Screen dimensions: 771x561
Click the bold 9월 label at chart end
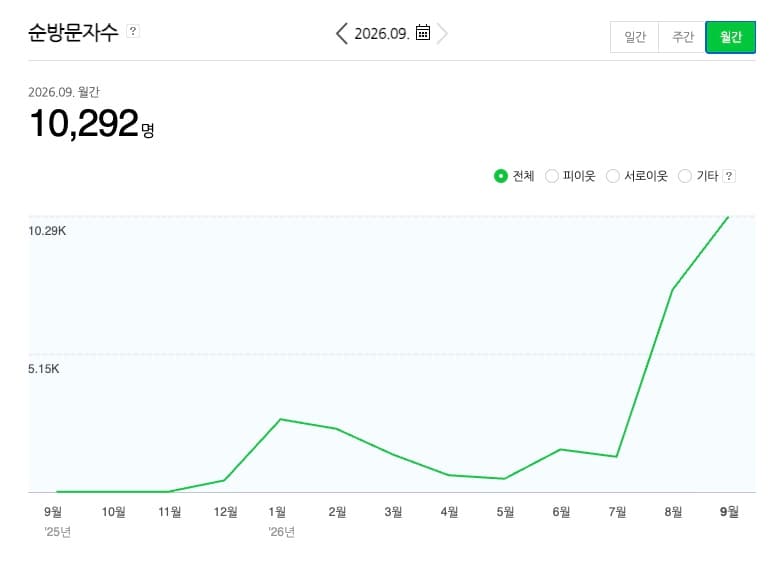[x=729, y=512]
